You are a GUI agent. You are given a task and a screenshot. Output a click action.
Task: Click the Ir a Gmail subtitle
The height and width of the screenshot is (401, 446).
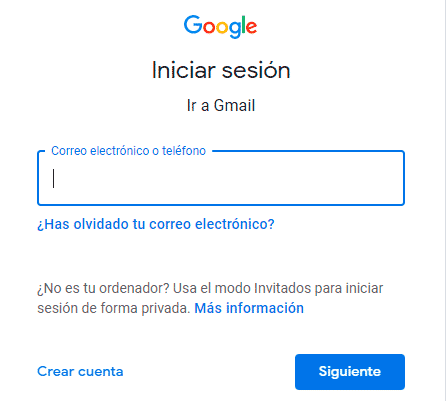221,105
